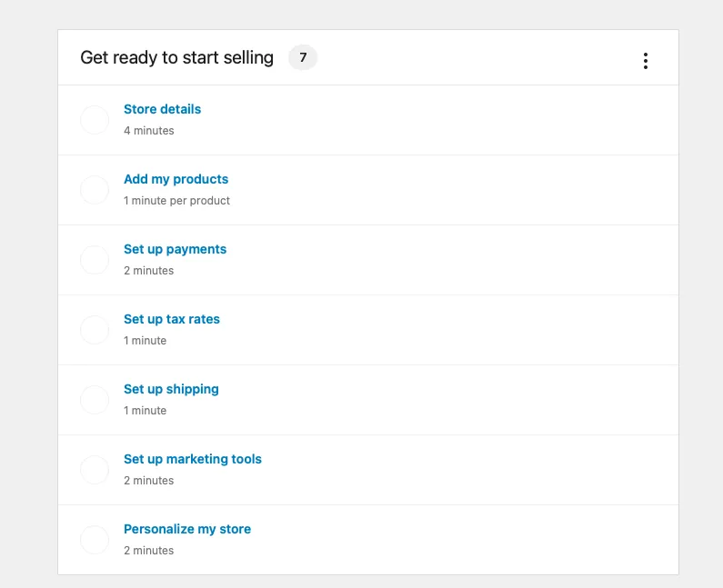
Task: Click the circle beside Store details
Action: pos(95,120)
